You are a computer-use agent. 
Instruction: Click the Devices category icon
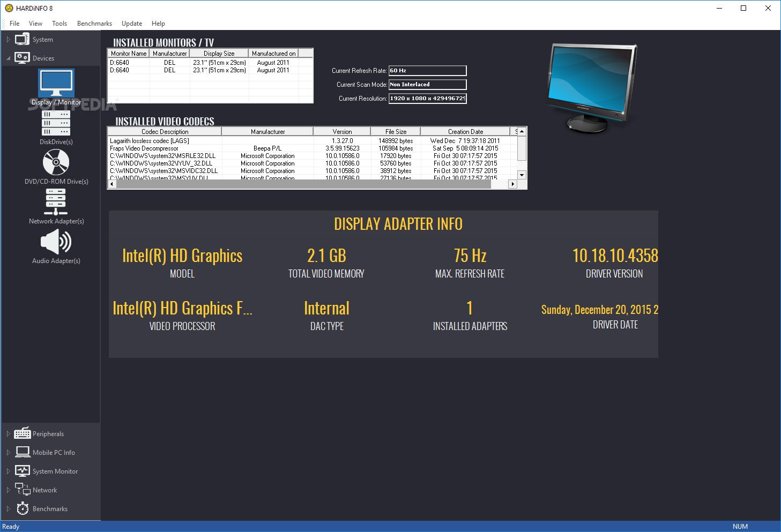(22, 58)
